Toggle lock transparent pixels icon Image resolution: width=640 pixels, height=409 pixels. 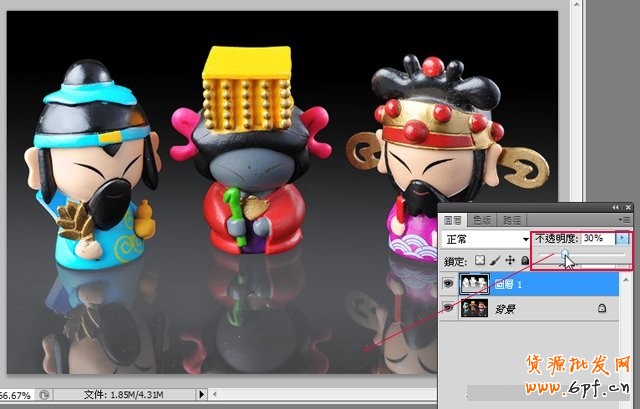[x=481, y=261]
